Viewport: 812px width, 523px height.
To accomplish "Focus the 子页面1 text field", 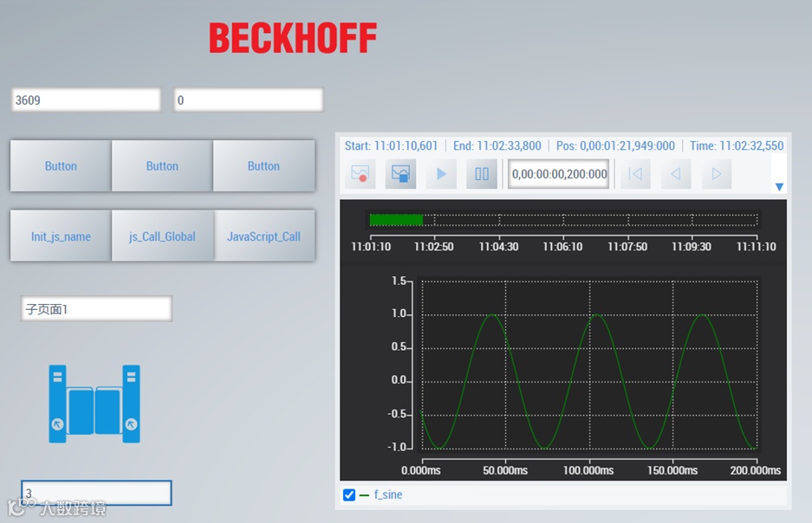I will pos(96,309).
